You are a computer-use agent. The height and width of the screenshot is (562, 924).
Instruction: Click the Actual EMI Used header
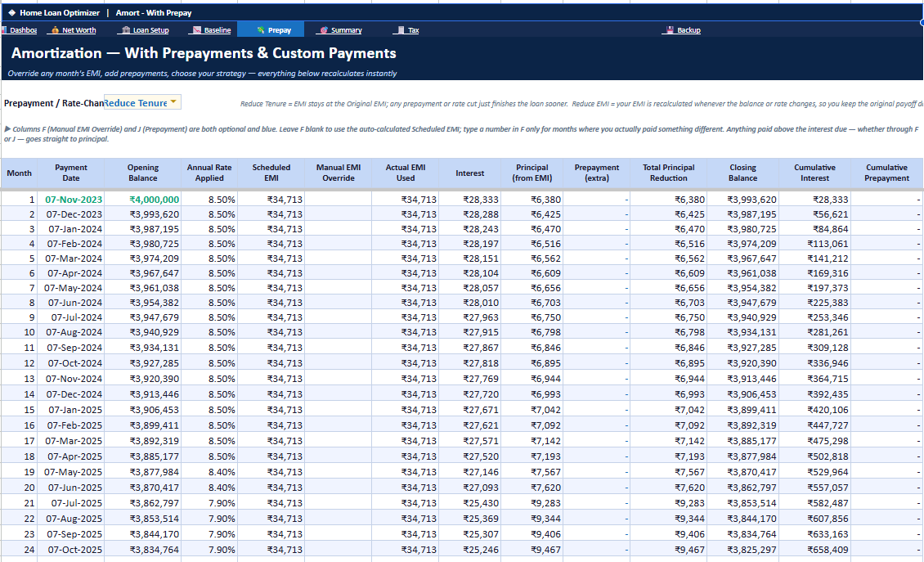coord(406,173)
